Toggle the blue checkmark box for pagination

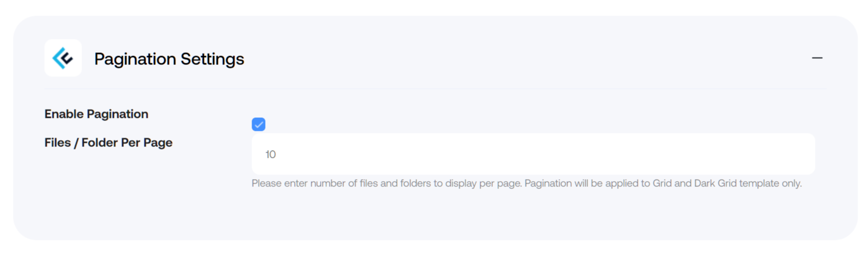tap(258, 124)
